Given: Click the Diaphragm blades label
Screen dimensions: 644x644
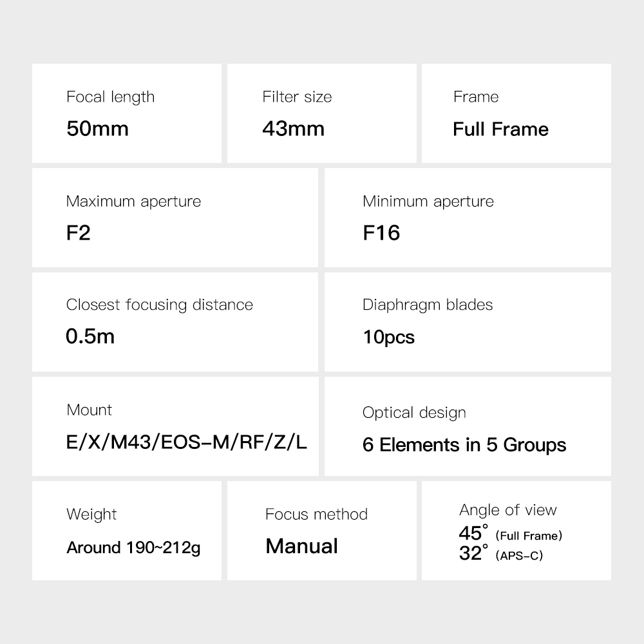Looking at the screenshot, I should click(428, 305).
